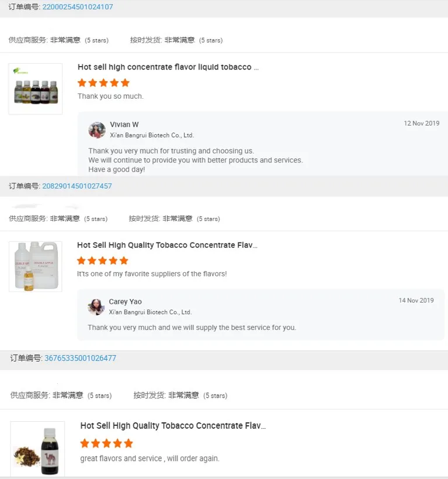
Task: Open the double apple jug product thumbnail
Action: tap(36, 266)
